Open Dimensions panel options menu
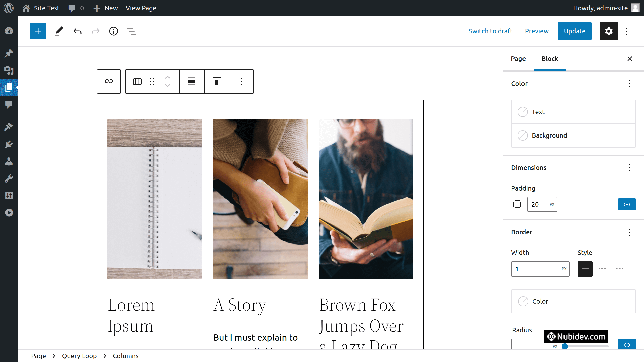The image size is (644, 362). point(630,168)
